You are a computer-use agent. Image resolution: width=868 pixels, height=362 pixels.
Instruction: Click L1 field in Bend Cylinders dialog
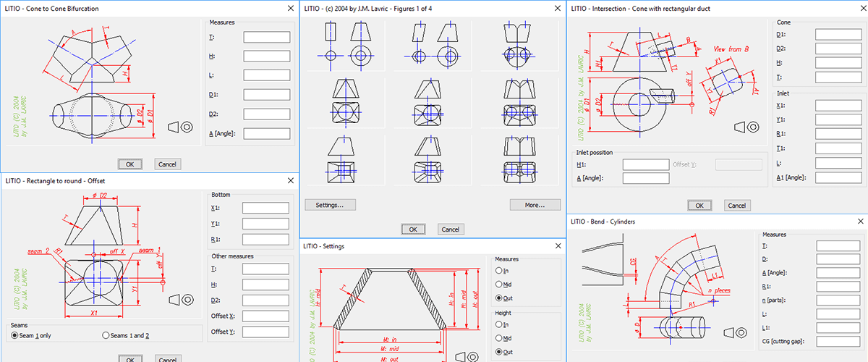point(838,328)
